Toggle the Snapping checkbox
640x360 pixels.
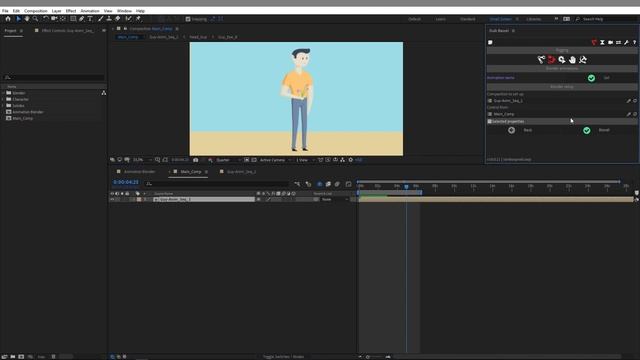click(x=188, y=19)
